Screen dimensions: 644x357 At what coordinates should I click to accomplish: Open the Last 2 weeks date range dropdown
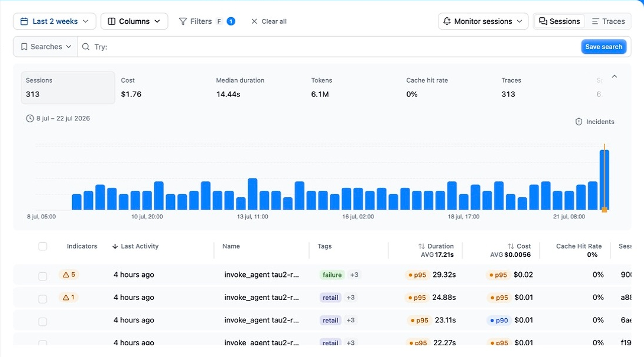[x=55, y=21]
